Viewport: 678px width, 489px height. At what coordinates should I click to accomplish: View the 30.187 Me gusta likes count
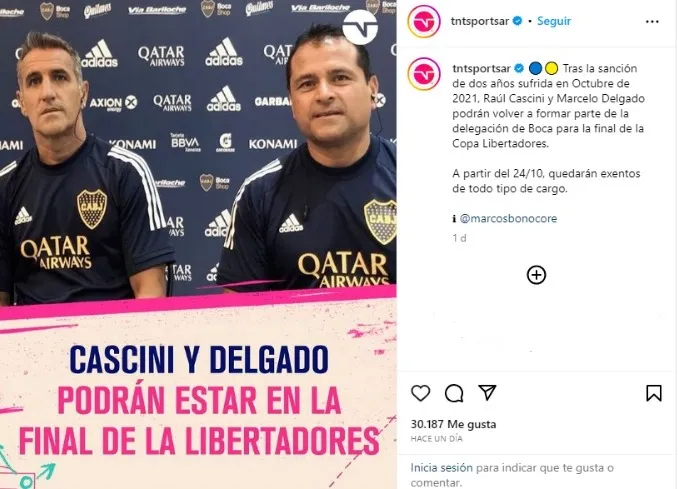coord(453,424)
